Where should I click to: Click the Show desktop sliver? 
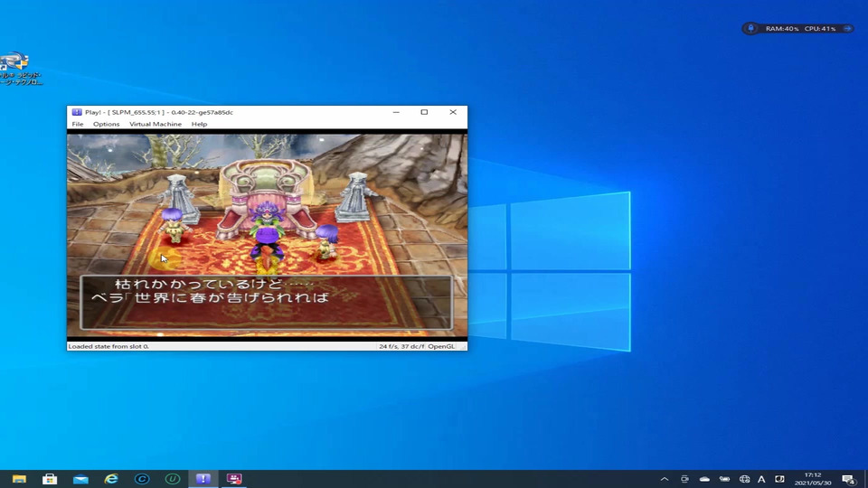[x=865, y=479]
